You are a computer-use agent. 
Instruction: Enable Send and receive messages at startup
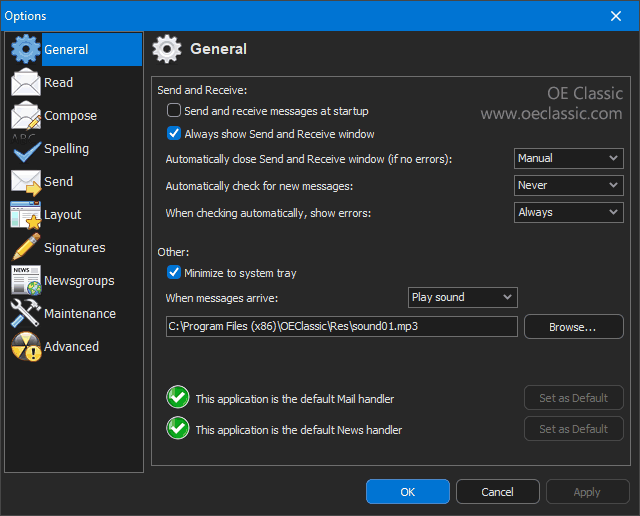(x=174, y=110)
